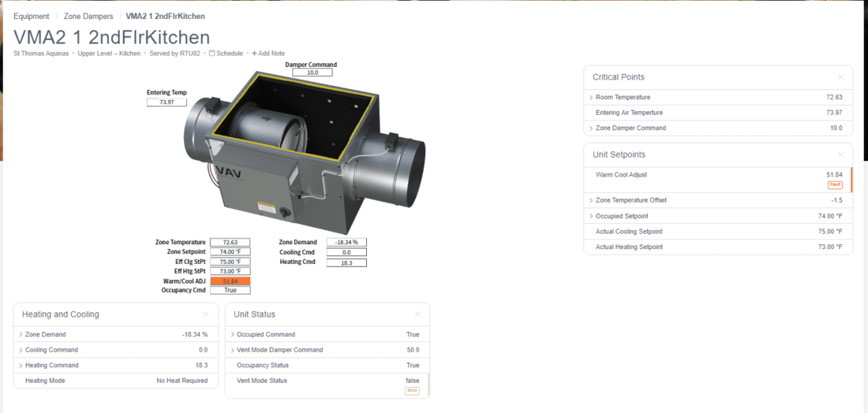The height and width of the screenshot is (413, 868).
Task: Close the Critical Points panel
Action: pos(840,77)
